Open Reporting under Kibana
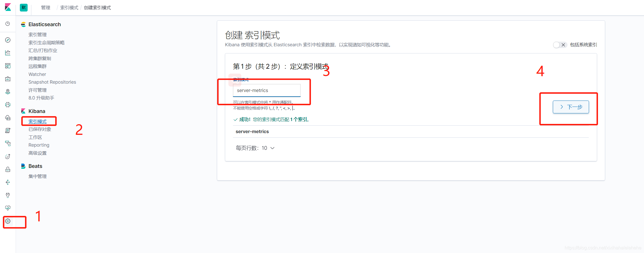 click(39, 145)
